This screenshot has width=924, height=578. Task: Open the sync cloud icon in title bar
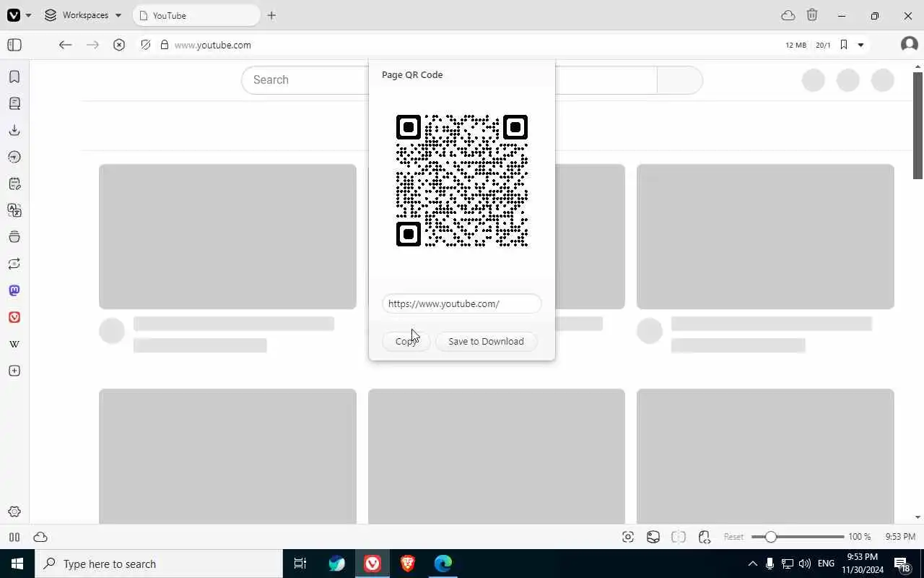click(788, 15)
